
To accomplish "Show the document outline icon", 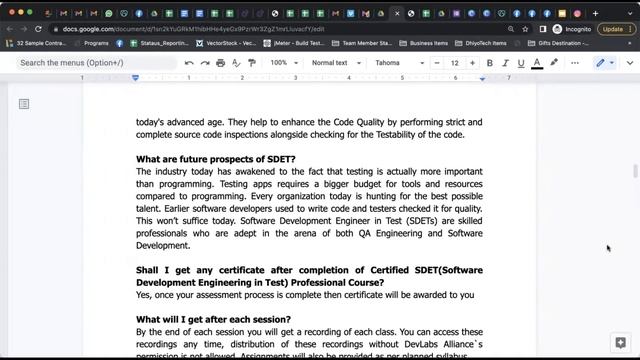I will click(x=24, y=104).
